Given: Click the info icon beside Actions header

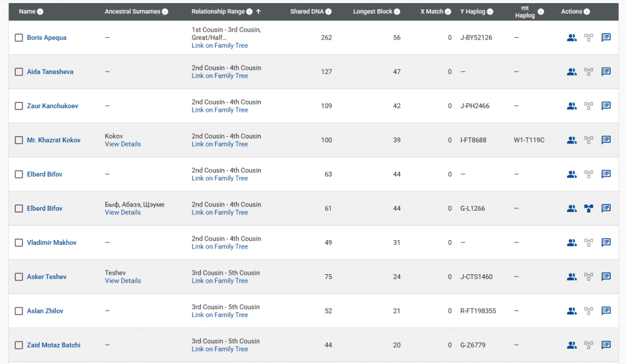Looking at the screenshot, I should (587, 12).
